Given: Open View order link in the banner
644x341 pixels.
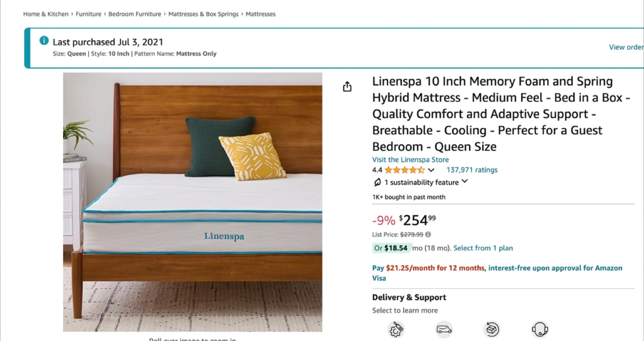Looking at the screenshot, I should (x=626, y=47).
